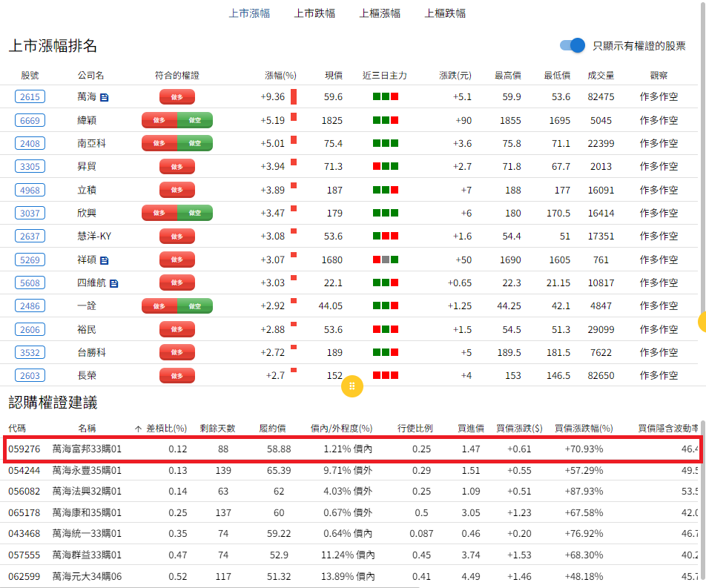706x588 pixels.
Task: Open the 上櫃漲幅 tab
Action: pos(380,13)
